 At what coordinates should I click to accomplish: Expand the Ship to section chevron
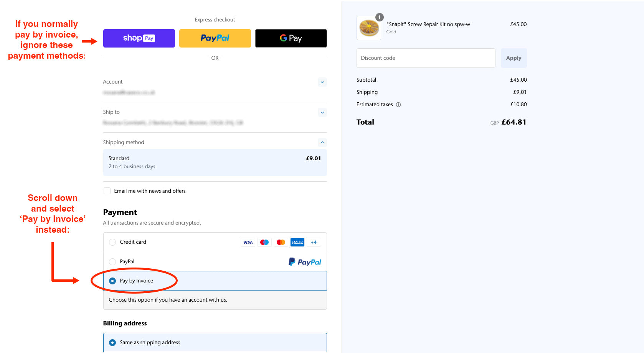click(x=322, y=112)
